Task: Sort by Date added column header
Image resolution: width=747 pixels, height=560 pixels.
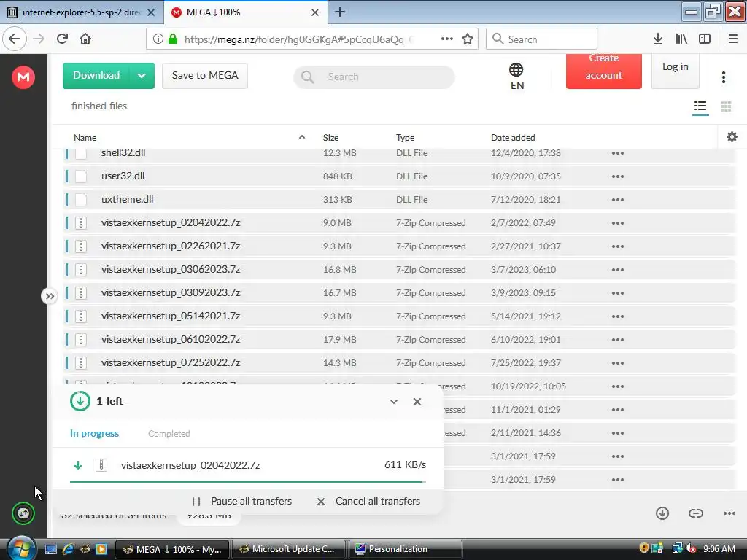Action: pyautogui.click(x=513, y=138)
